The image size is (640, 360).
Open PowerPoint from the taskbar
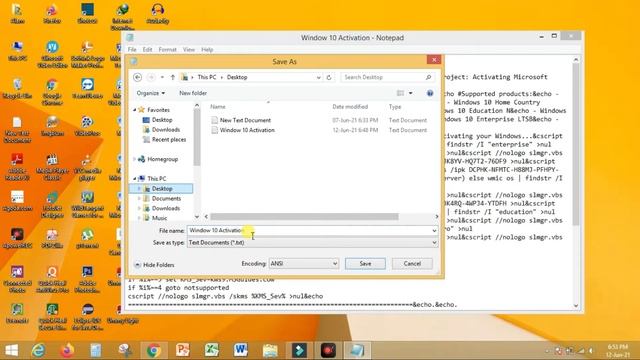pos(182,351)
